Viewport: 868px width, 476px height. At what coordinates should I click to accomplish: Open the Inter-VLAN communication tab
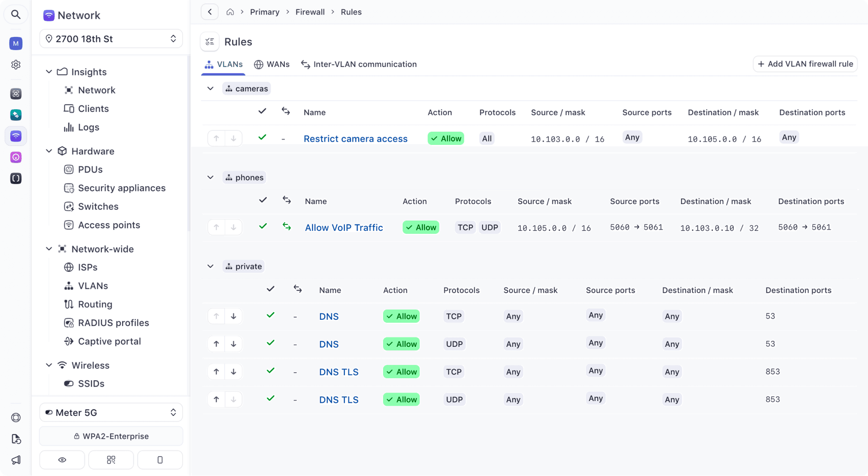tap(359, 64)
